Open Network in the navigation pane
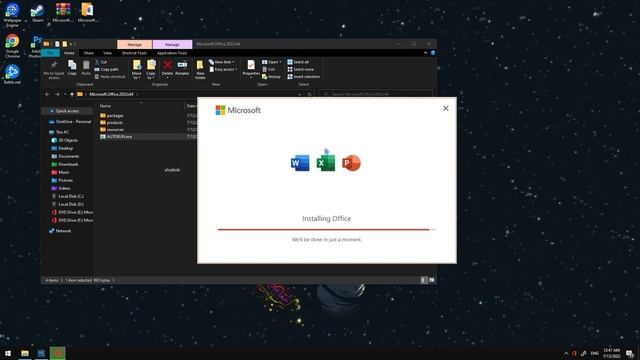640x360 pixels. click(x=60, y=231)
